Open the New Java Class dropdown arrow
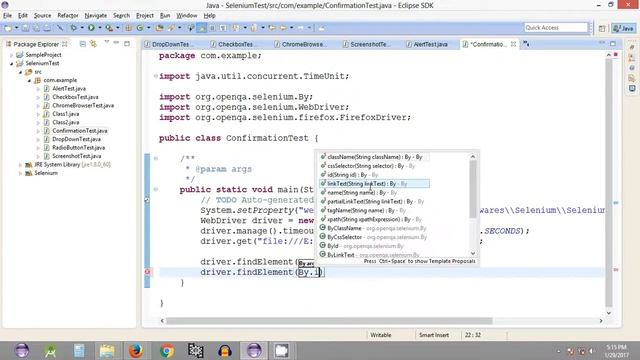640x360 pixels. point(149,28)
